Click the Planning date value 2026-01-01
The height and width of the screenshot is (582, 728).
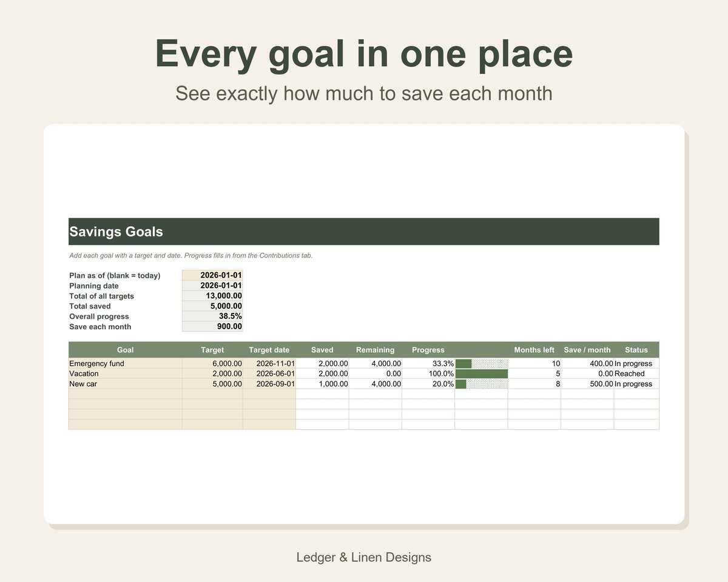pyautogui.click(x=212, y=286)
